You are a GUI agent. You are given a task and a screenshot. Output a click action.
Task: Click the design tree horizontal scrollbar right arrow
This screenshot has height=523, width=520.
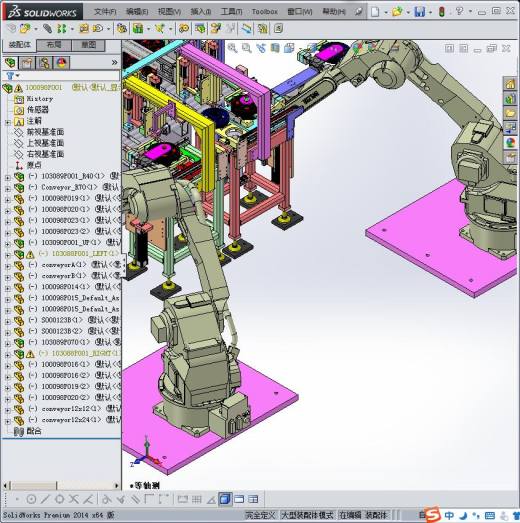pyautogui.click(x=116, y=485)
